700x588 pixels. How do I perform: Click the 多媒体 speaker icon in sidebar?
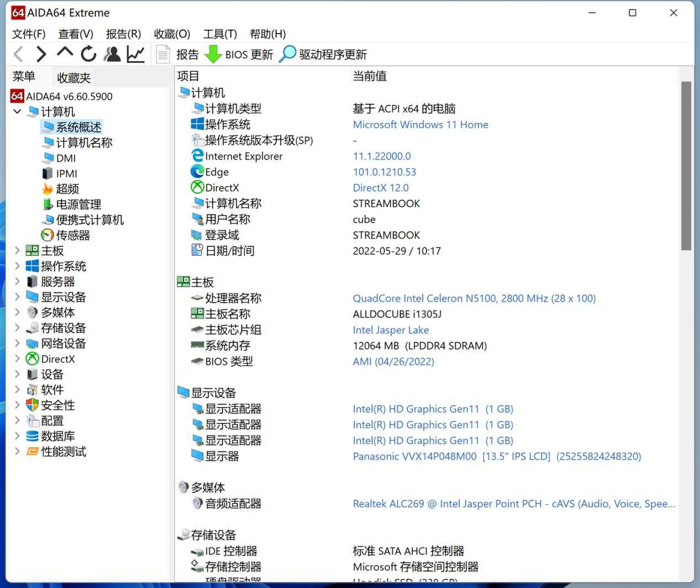(33, 312)
